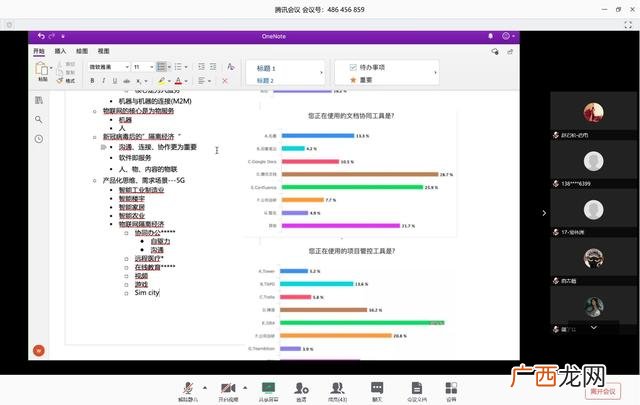This screenshot has height=405, width=640.
Task: Open the search magnifier in OneNote sidebar
Action: pyautogui.click(x=39, y=119)
